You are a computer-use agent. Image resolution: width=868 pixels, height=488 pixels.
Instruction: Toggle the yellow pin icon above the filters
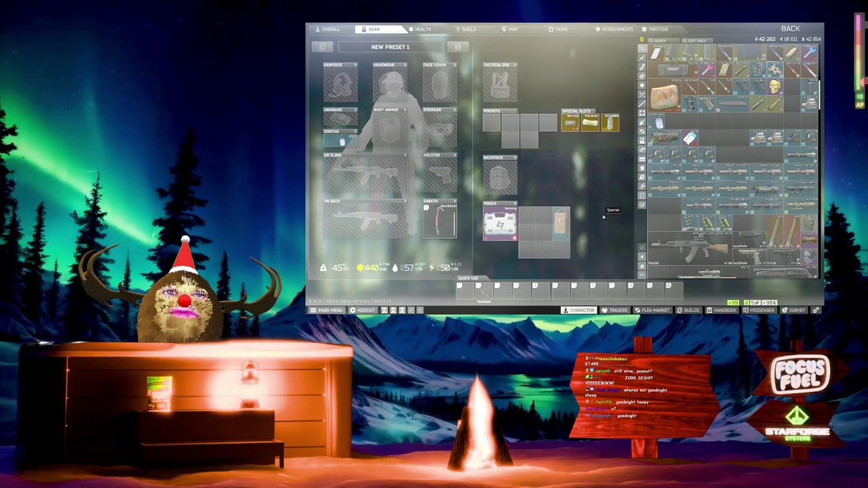(x=642, y=40)
